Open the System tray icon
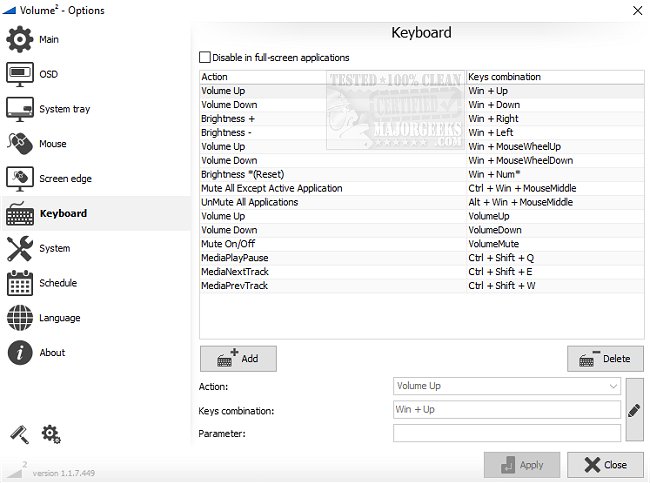Image resolution: width=650 pixels, height=483 pixels. [x=20, y=109]
